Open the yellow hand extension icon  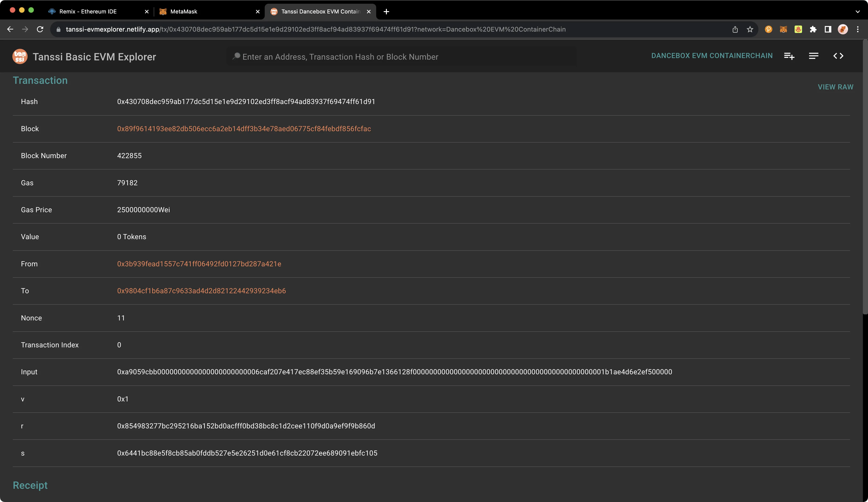click(798, 29)
